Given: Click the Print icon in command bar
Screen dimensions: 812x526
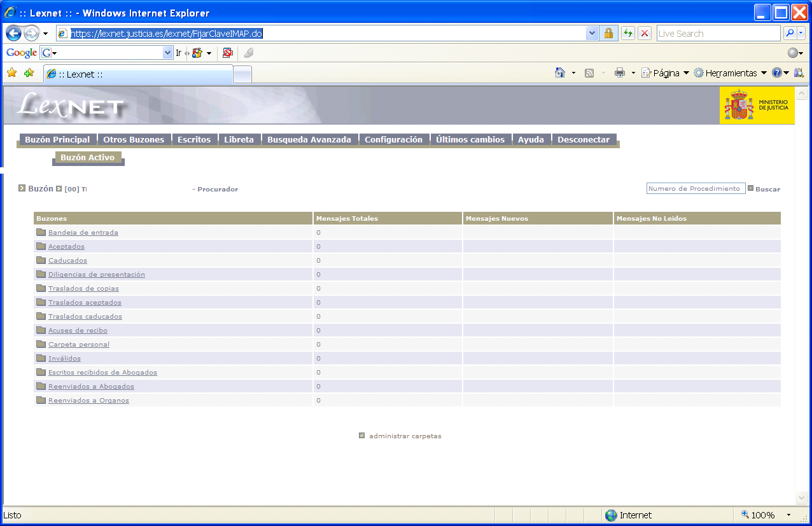Looking at the screenshot, I should pyautogui.click(x=619, y=73).
